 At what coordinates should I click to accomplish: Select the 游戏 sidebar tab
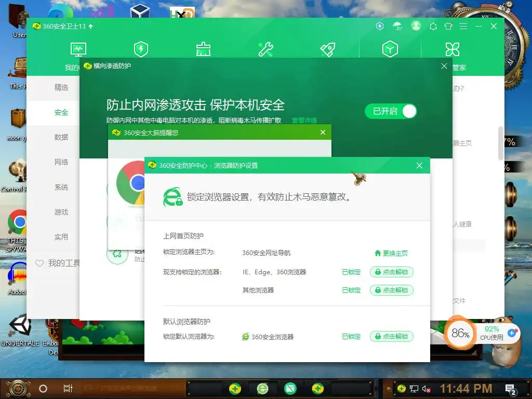[61, 212]
